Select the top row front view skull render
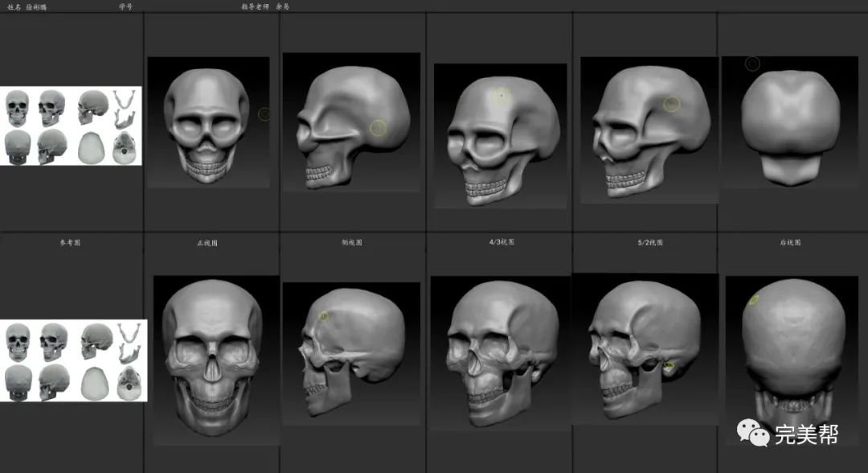This screenshot has height=473, width=868. pyautogui.click(x=209, y=122)
